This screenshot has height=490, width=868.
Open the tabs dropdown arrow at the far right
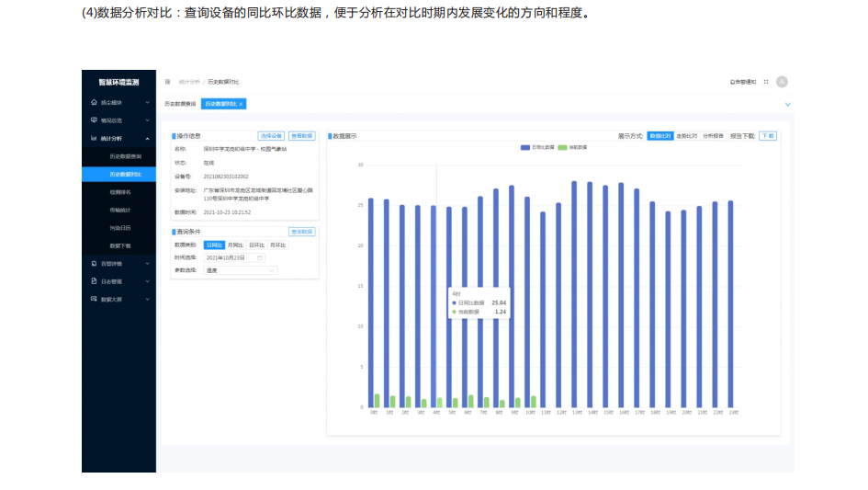coord(788,104)
